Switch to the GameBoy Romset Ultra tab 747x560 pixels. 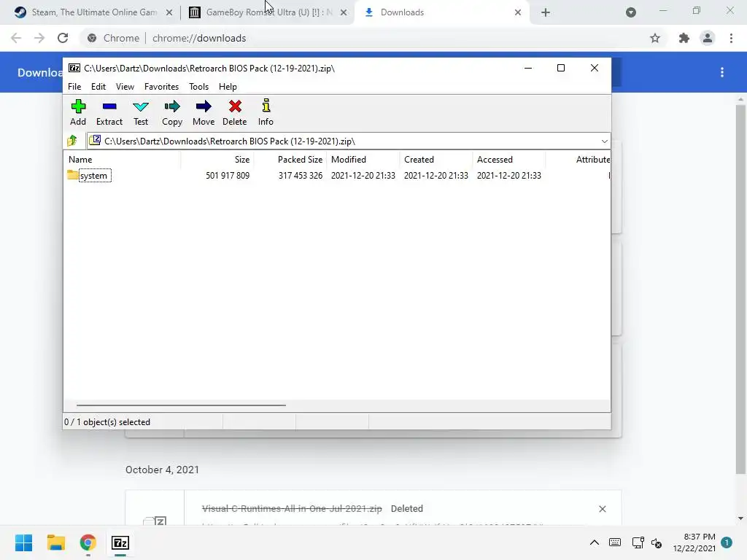[x=268, y=12]
